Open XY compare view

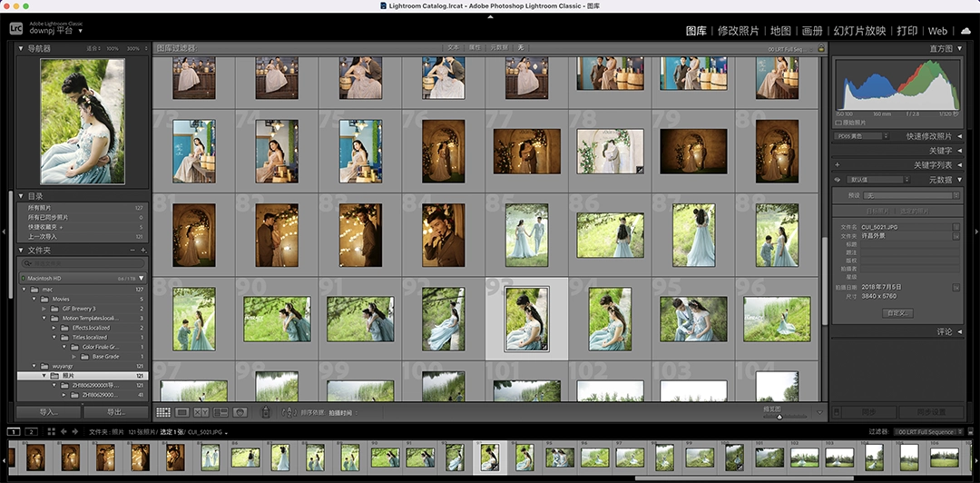pos(201,412)
